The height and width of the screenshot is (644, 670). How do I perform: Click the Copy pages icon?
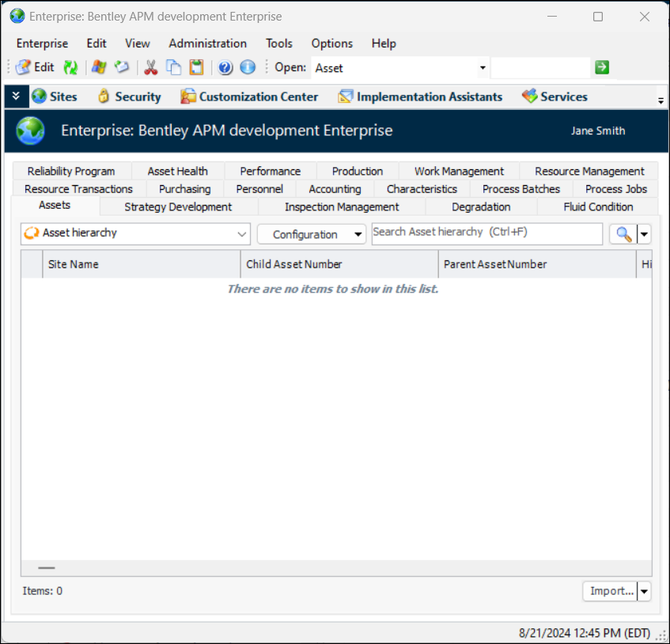click(173, 67)
